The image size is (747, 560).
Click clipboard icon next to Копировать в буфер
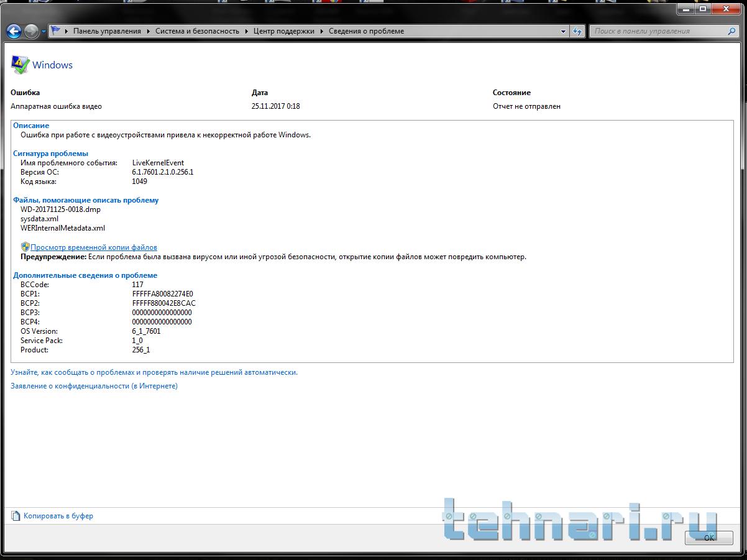(x=16, y=516)
